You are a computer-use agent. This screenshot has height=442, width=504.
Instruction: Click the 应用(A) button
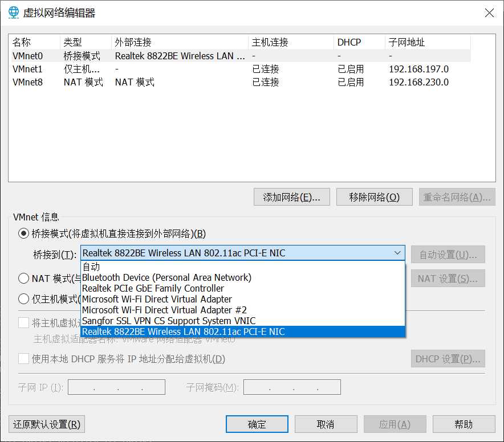(x=395, y=424)
